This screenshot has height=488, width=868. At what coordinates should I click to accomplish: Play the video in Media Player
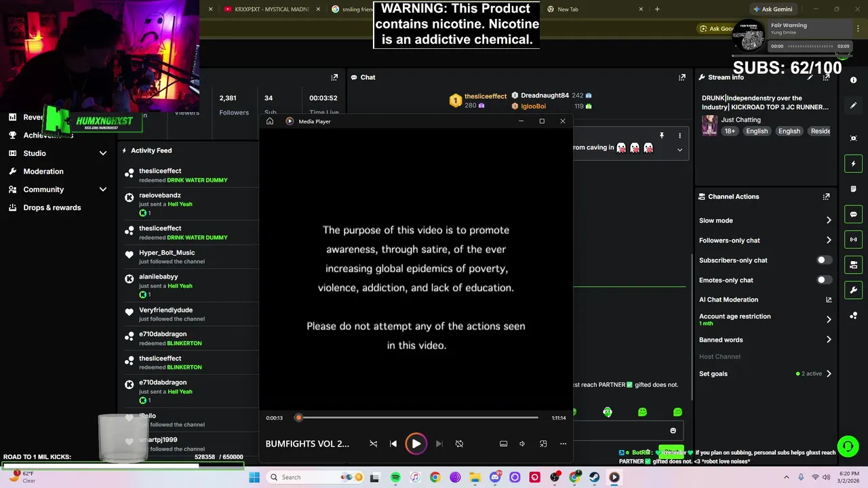tap(416, 444)
